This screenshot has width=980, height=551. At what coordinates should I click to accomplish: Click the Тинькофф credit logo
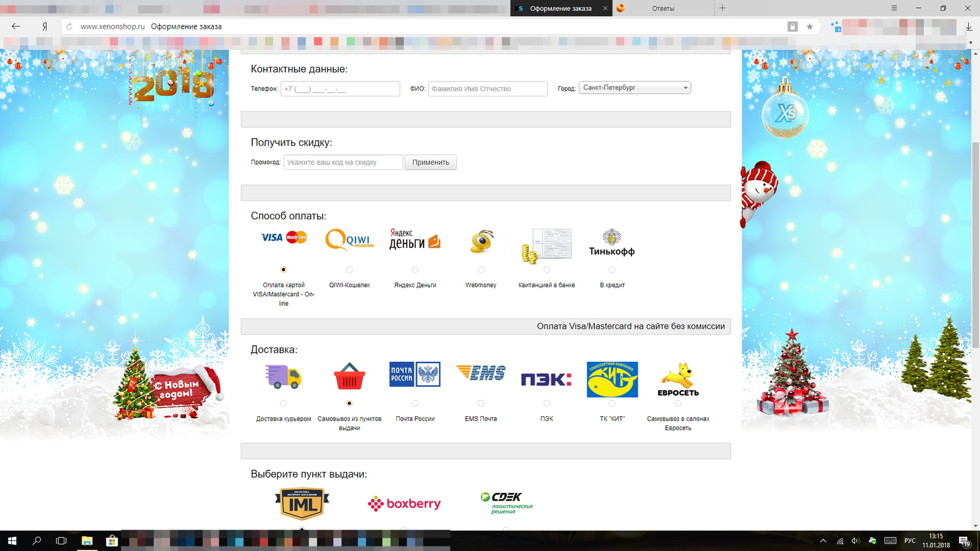[612, 242]
